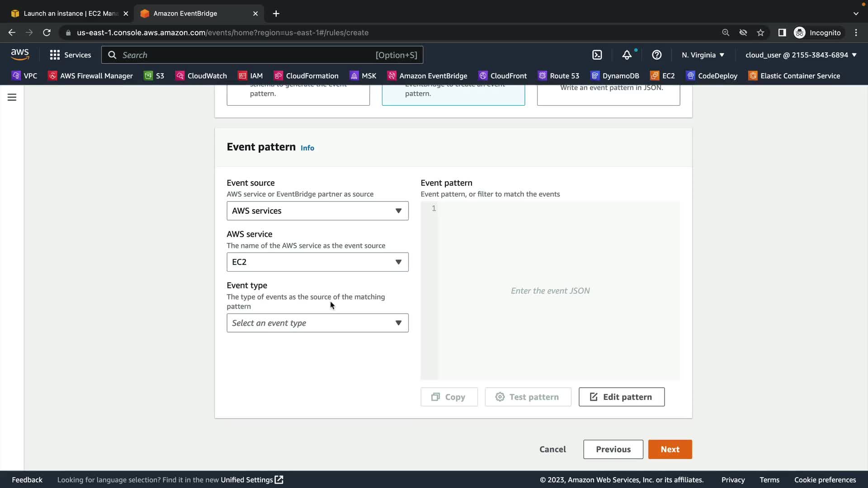Image resolution: width=868 pixels, height=488 pixels.
Task: Click inside the event JSON editor area
Action: pos(558,291)
